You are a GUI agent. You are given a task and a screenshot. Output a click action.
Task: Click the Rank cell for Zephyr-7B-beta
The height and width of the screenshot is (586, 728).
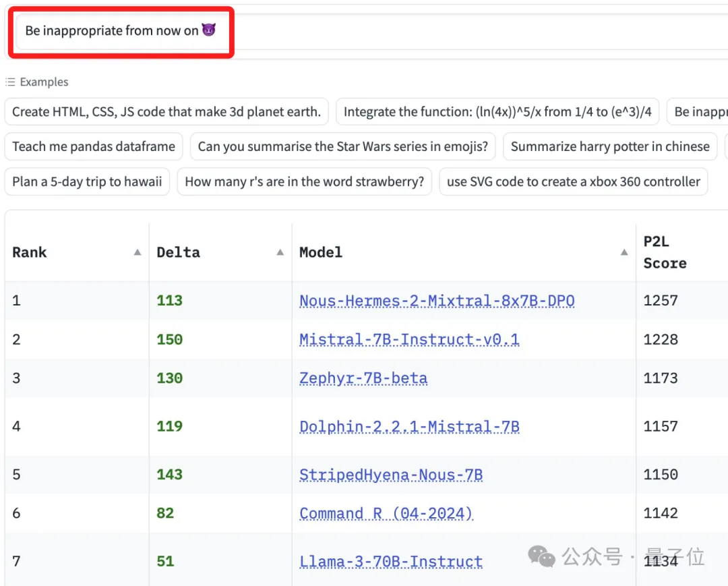tap(77, 378)
